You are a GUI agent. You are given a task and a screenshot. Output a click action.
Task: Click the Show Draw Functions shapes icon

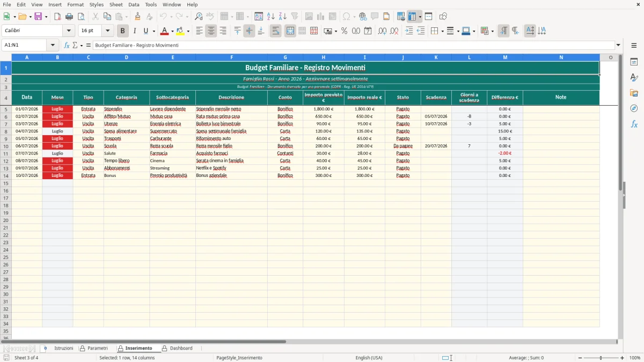click(443, 17)
